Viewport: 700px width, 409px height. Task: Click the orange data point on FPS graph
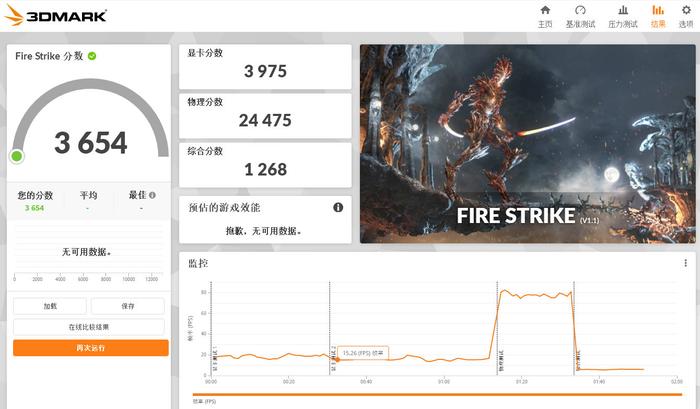pyautogui.click(x=338, y=359)
